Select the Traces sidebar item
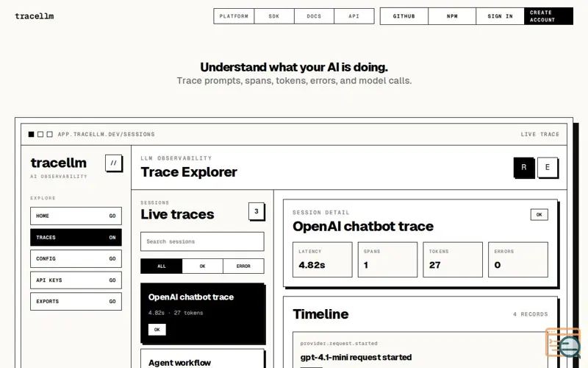588x368 pixels. coord(76,237)
